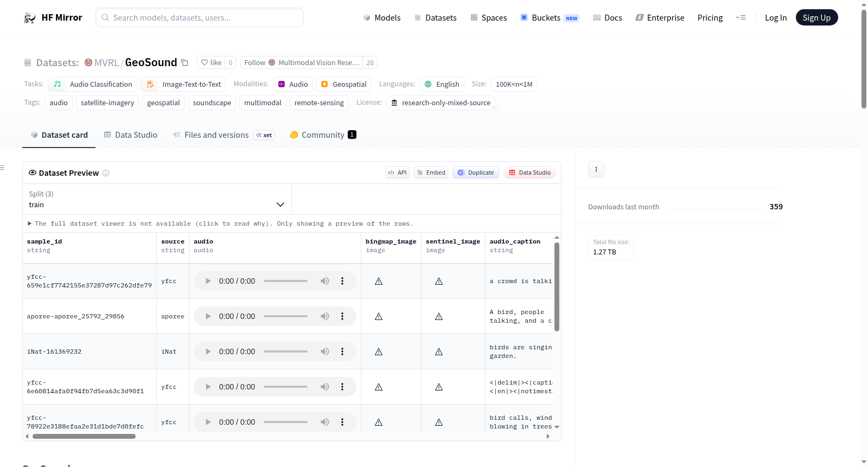Click sentinel_image warning icon in iNat-161369232 row

439,352
